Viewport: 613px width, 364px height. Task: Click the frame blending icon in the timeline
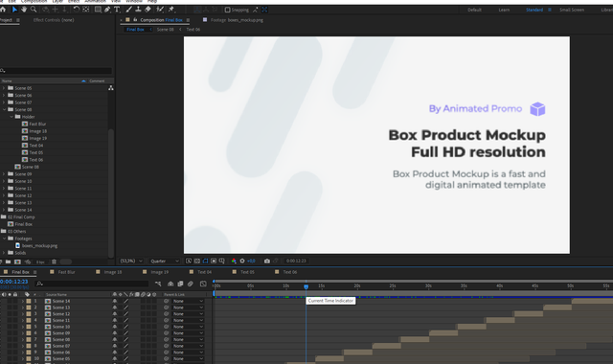pyautogui.click(x=180, y=284)
